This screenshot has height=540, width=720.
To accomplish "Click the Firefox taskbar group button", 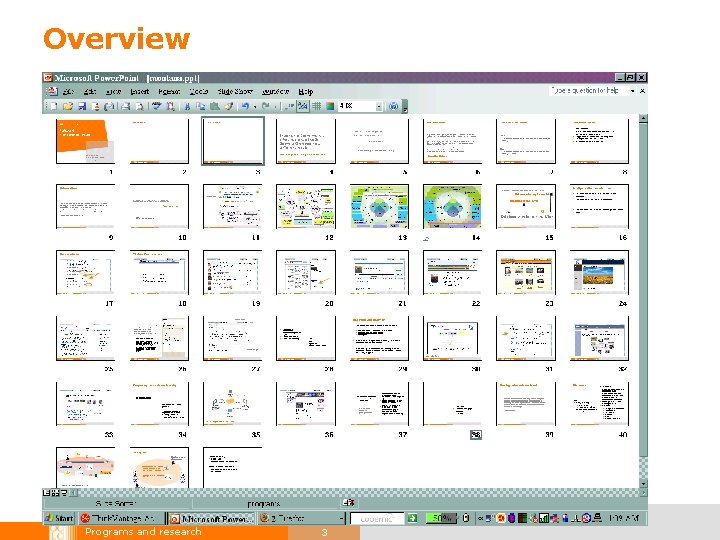I will (x=301, y=518).
